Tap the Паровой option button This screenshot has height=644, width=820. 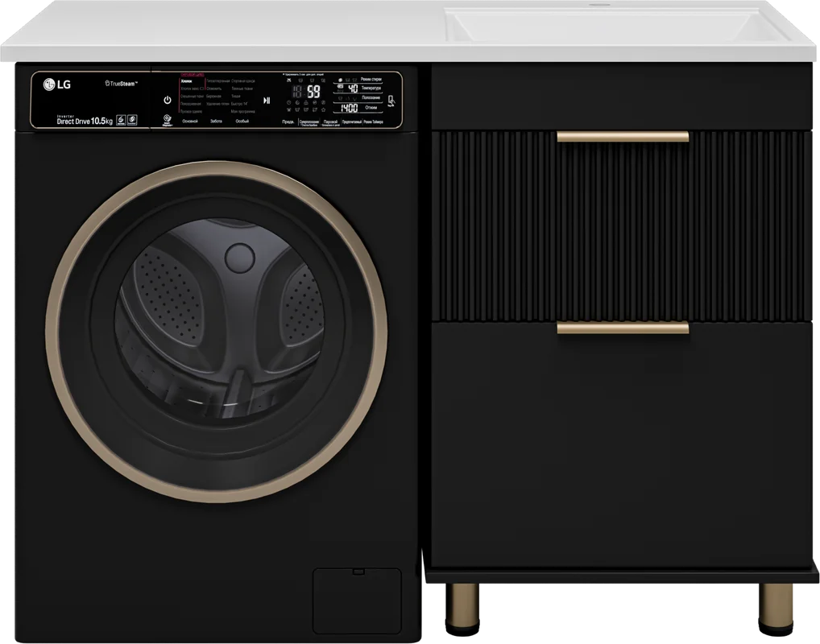coord(330,123)
